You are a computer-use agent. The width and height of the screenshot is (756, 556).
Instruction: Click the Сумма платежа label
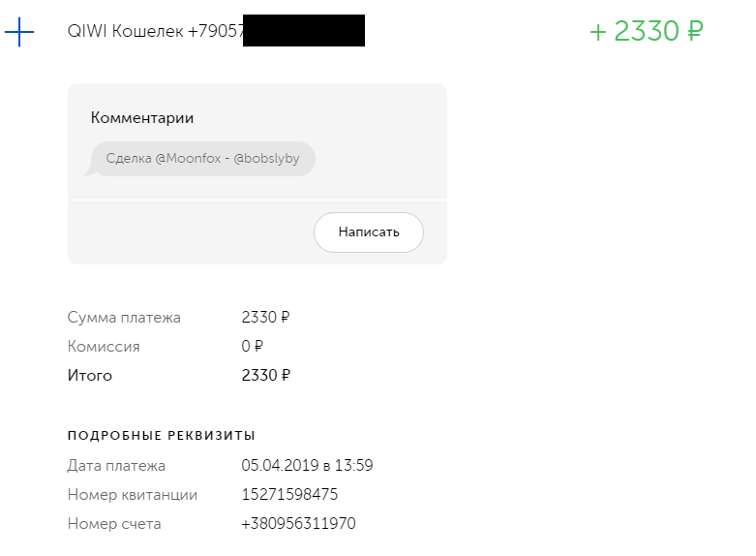[124, 318]
